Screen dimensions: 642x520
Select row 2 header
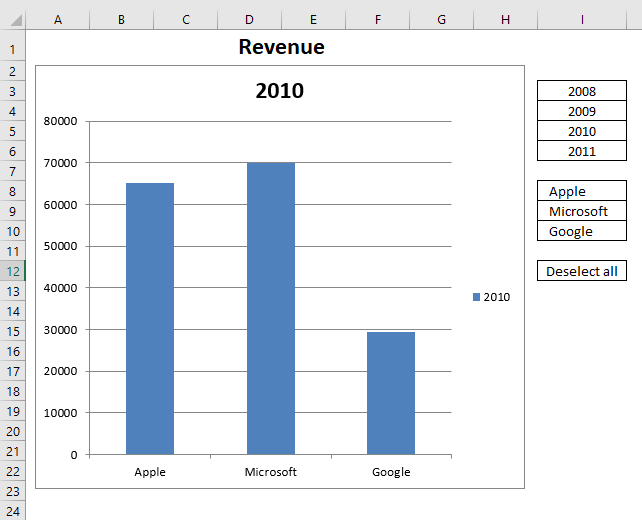13,70
